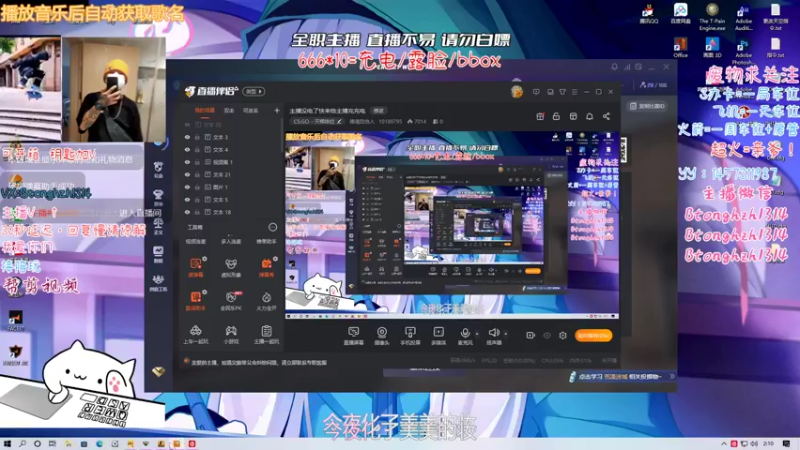This screenshot has height=450, width=800.
Task: Add a new scene with plus button
Action: 277,110
